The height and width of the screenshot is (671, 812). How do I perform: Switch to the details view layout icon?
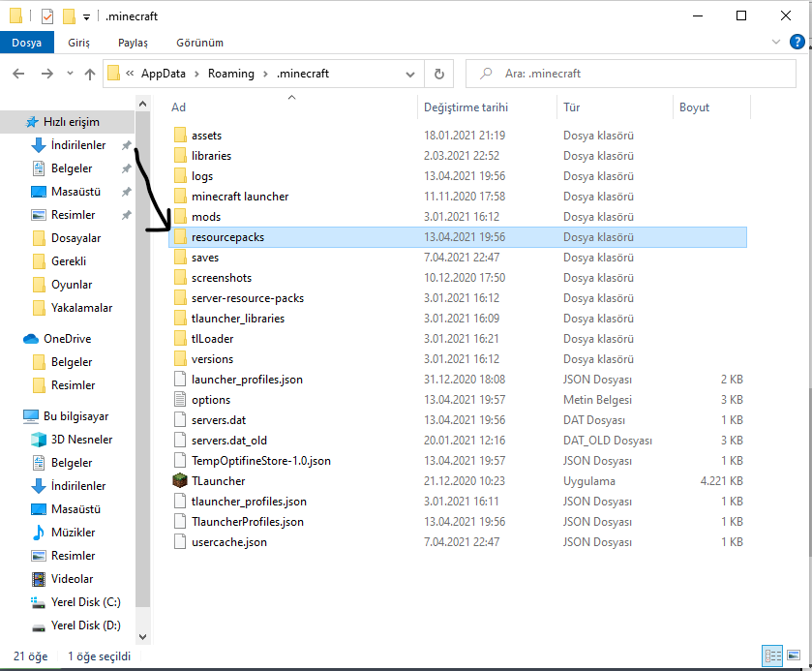772,656
